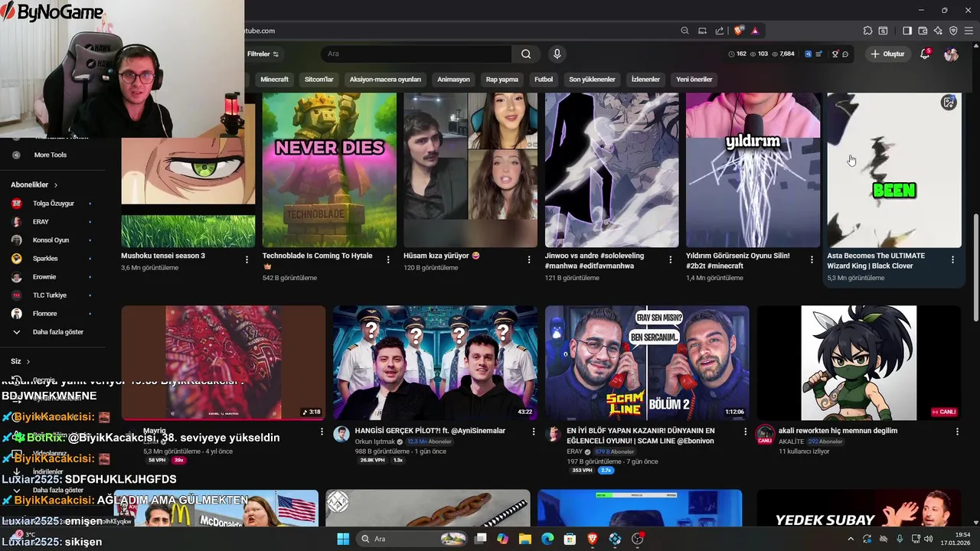Open the Brave VPN shield icon
980x551 pixels.
point(953,31)
